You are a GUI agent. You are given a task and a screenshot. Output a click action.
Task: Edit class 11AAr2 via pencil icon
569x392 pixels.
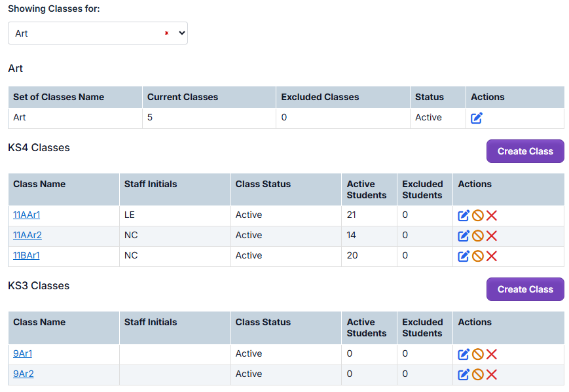coord(464,236)
